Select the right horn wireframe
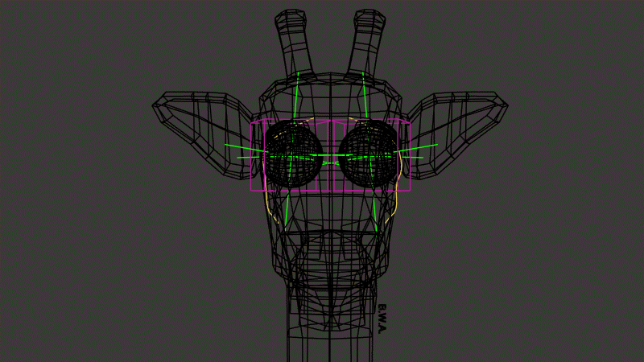Image resolution: width=644 pixels, height=362 pixels. pos(366,43)
